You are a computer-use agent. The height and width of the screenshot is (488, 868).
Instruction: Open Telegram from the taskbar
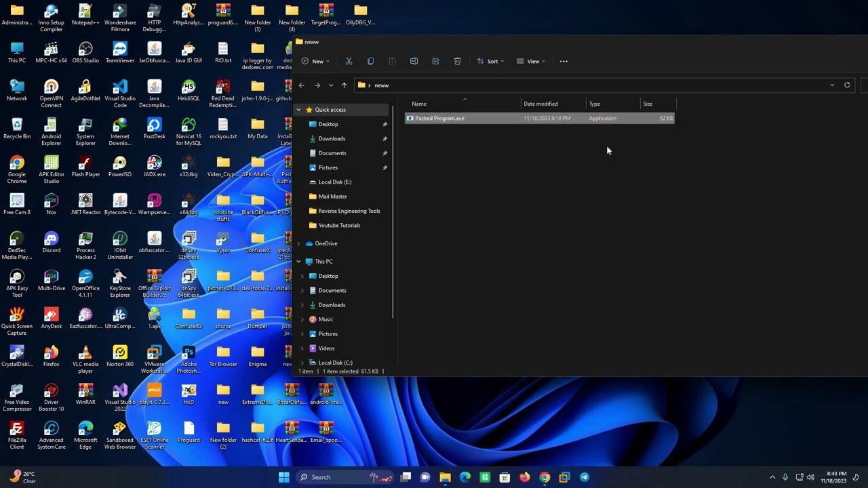coord(584,477)
